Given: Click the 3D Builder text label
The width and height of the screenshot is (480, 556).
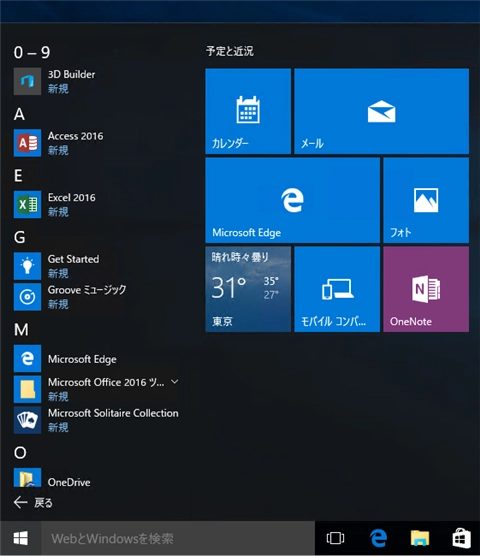Looking at the screenshot, I should point(72,74).
